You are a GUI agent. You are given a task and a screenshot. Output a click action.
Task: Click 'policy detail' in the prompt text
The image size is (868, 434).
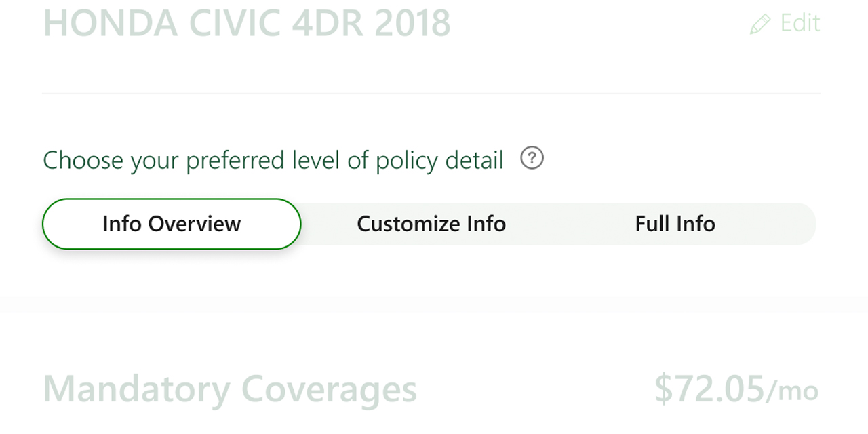coord(439,161)
